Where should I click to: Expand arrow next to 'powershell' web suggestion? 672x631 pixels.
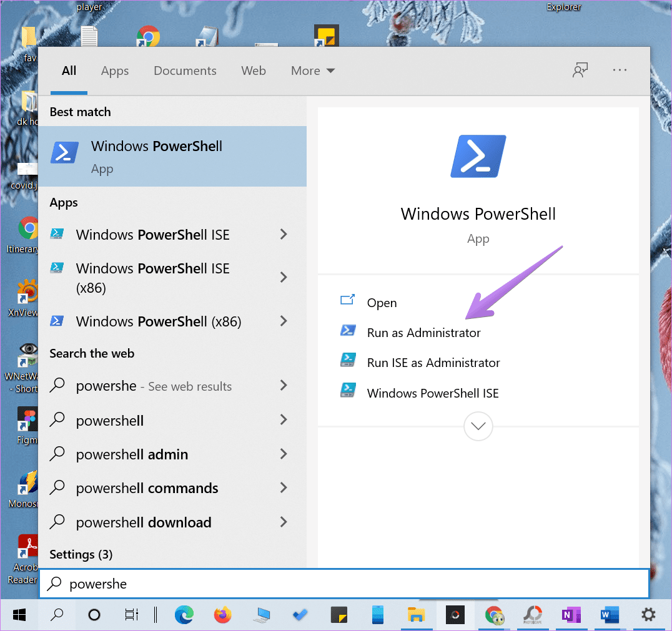pos(284,419)
